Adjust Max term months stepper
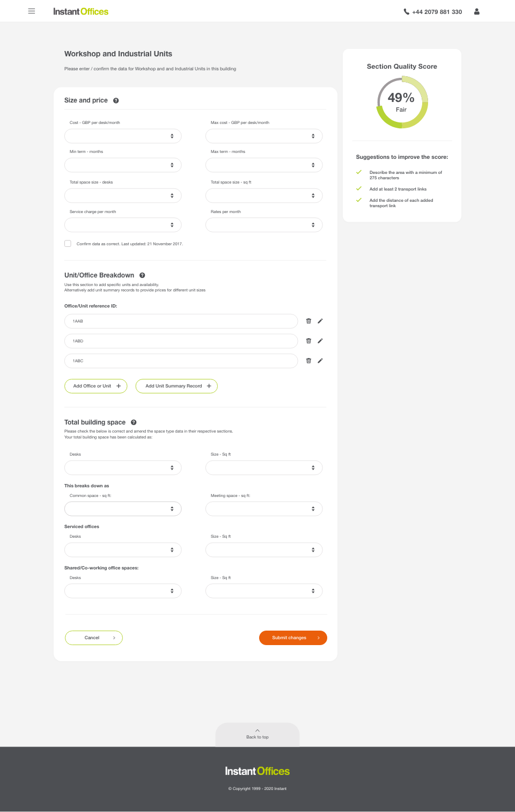 click(313, 165)
